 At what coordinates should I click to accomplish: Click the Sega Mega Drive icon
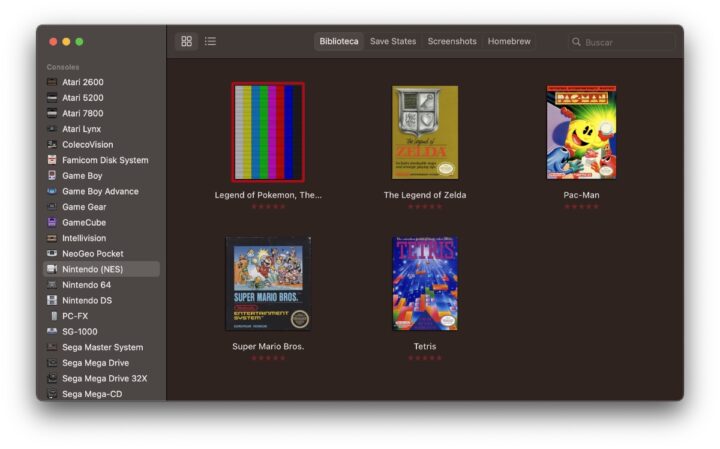[x=52, y=363]
